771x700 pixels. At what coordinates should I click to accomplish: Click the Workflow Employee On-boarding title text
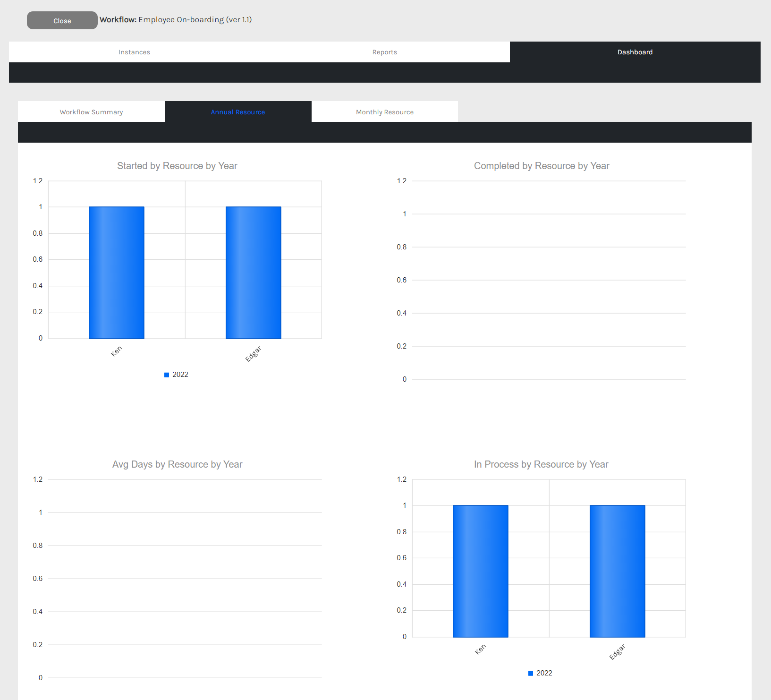pyautogui.click(x=176, y=20)
